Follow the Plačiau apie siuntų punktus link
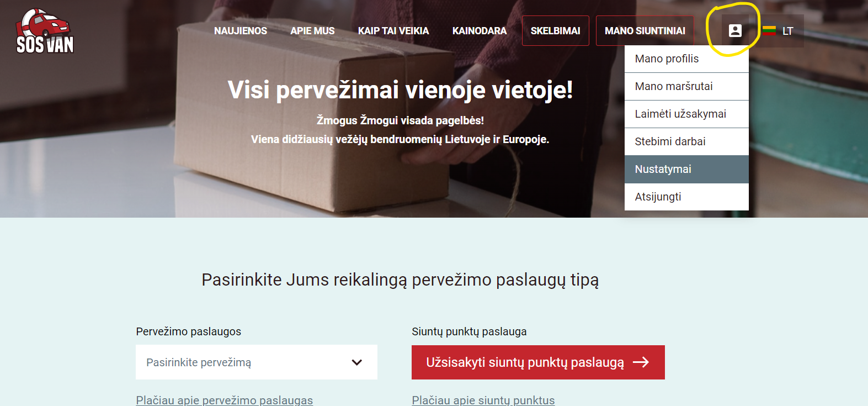 click(483, 400)
